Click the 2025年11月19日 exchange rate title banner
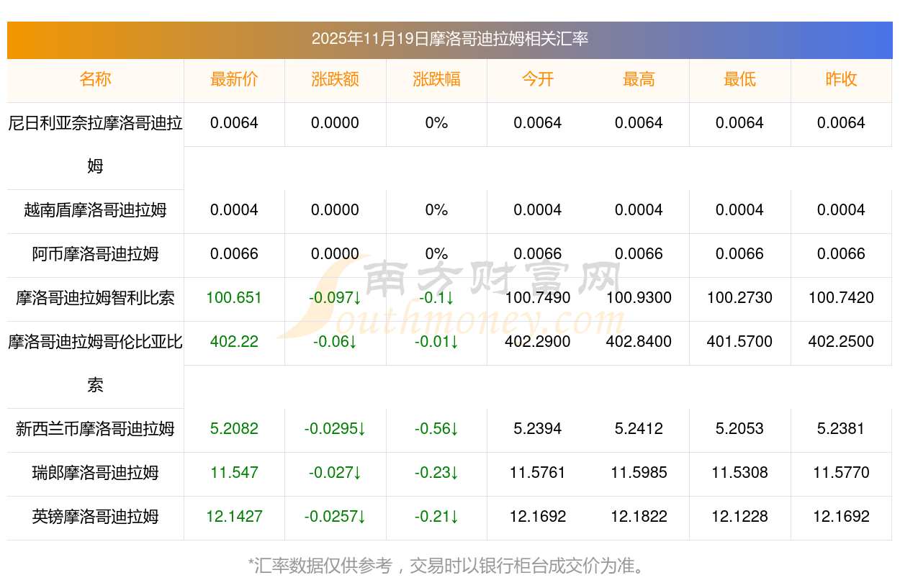The image size is (900, 588). pyautogui.click(x=449, y=39)
